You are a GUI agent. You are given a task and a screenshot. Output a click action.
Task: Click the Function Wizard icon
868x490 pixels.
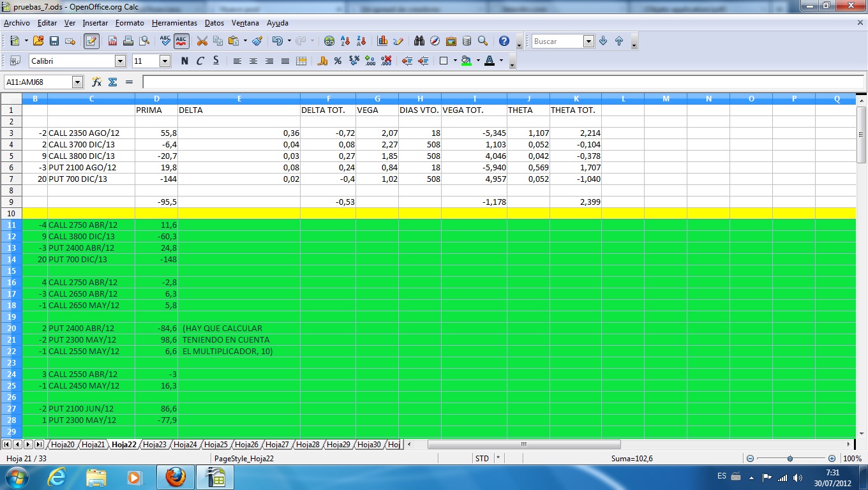(x=96, y=82)
